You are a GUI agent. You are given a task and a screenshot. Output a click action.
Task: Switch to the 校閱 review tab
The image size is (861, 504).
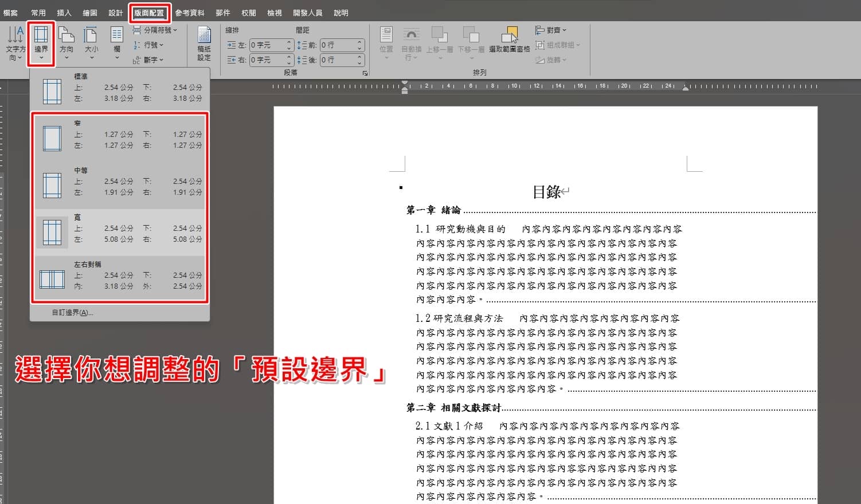click(249, 13)
